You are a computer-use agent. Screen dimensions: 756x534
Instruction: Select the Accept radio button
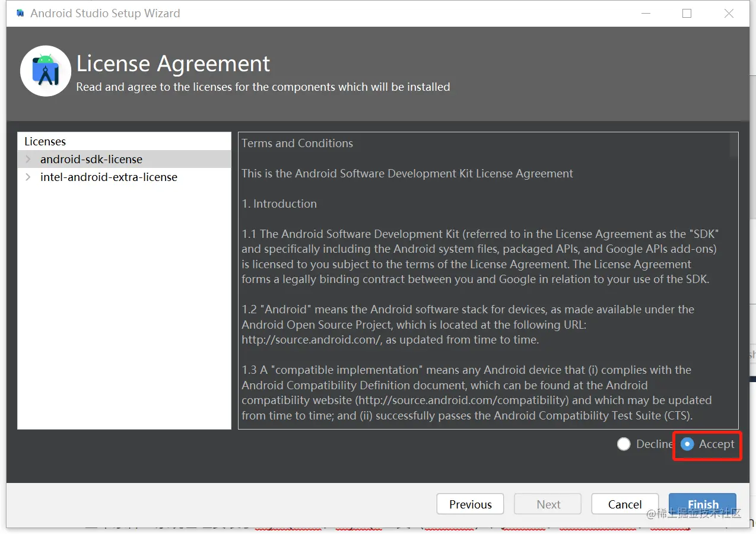tap(687, 444)
